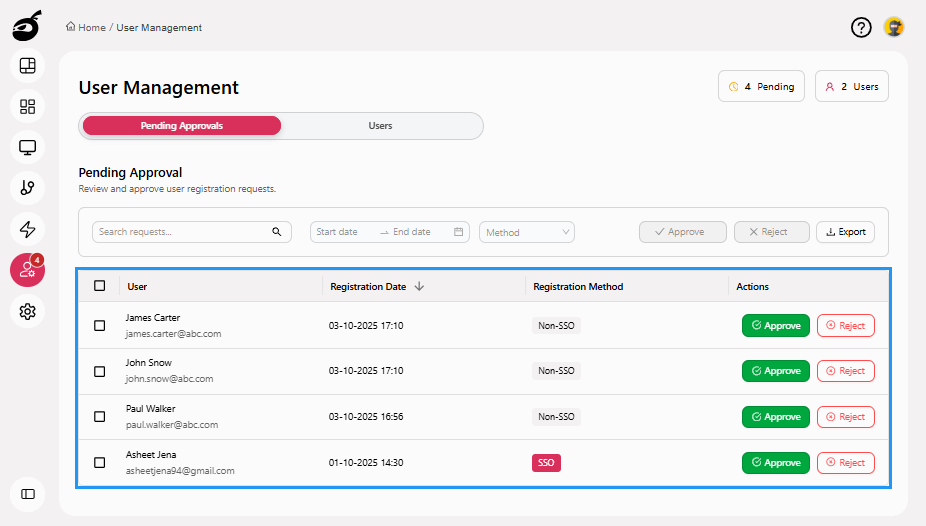The height and width of the screenshot is (526, 926).
Task: Check the Paul Walker row checkbox
Action: click(100, 417)
